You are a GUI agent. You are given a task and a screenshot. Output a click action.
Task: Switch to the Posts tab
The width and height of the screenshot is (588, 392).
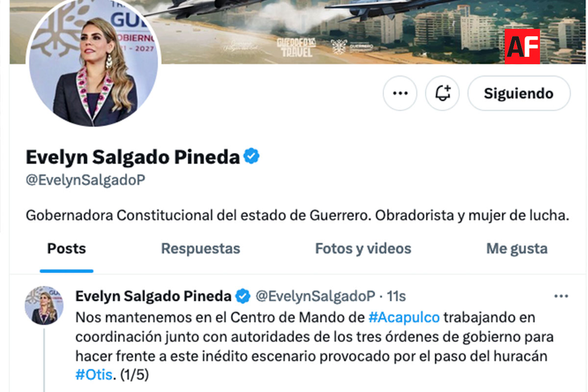[67, 249]
